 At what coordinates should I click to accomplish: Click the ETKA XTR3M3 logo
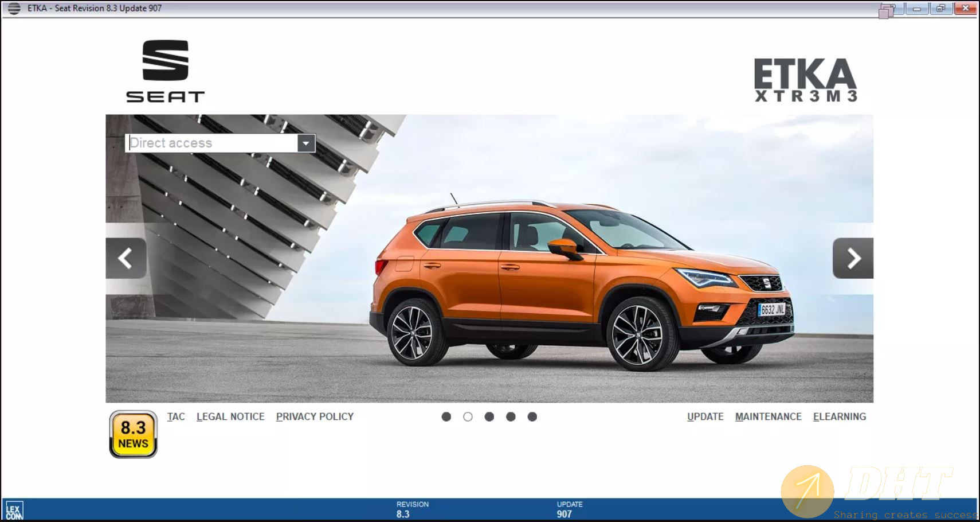[806, 80]
